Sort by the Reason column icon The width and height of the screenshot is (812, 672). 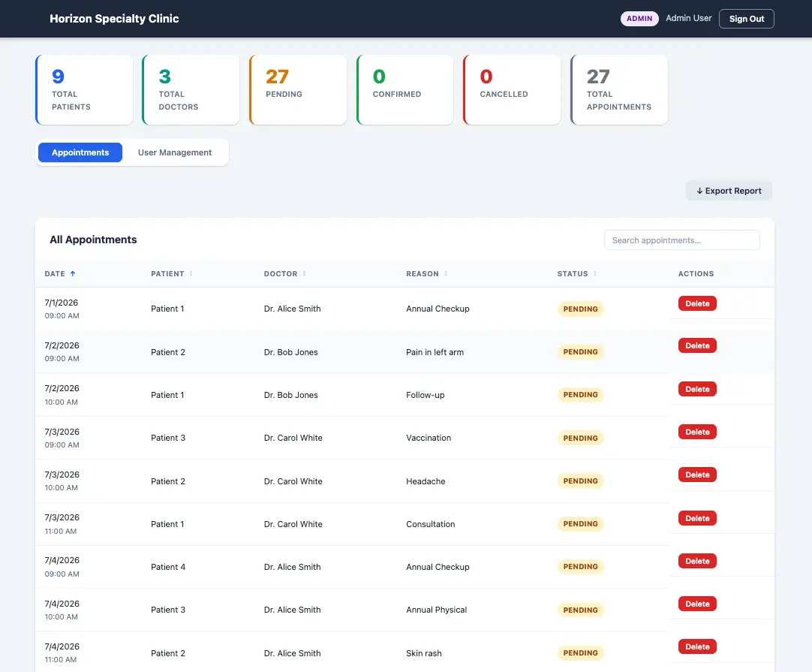446,273
